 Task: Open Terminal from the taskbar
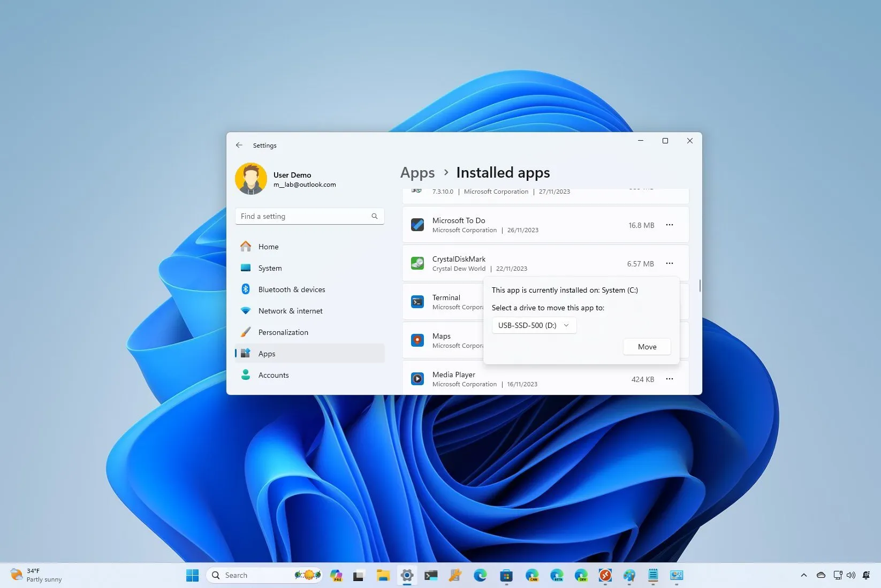tap(431, 575)
